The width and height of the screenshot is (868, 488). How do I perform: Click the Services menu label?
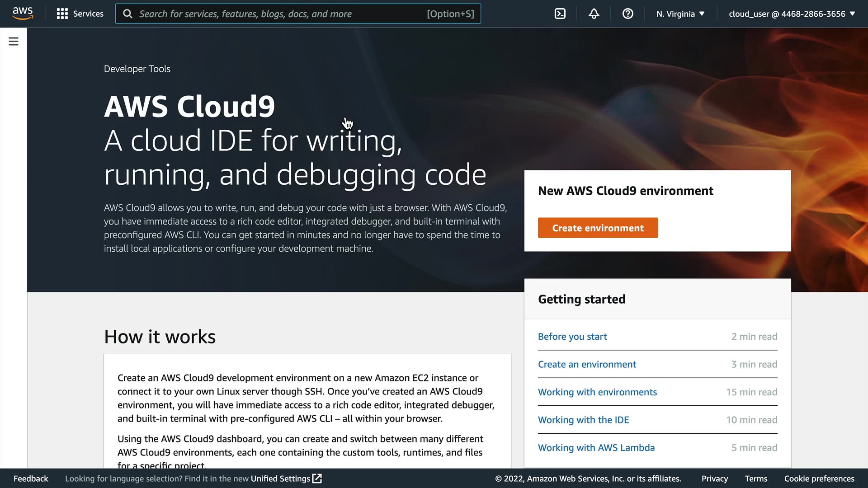pyautogui.click(x=88, y=14)
